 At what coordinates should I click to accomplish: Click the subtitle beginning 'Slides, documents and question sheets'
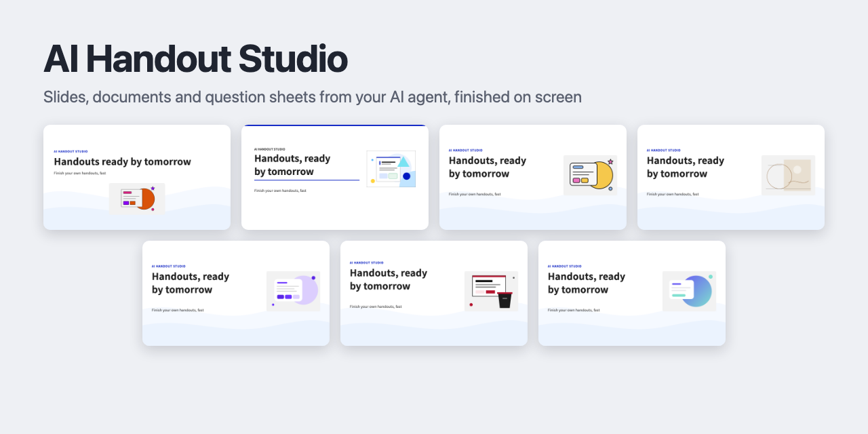click(313, 97)
